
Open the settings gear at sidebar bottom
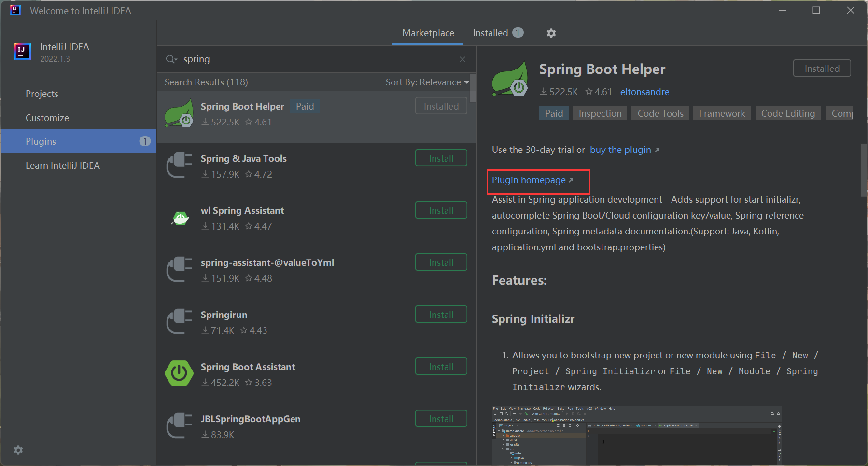18,450
